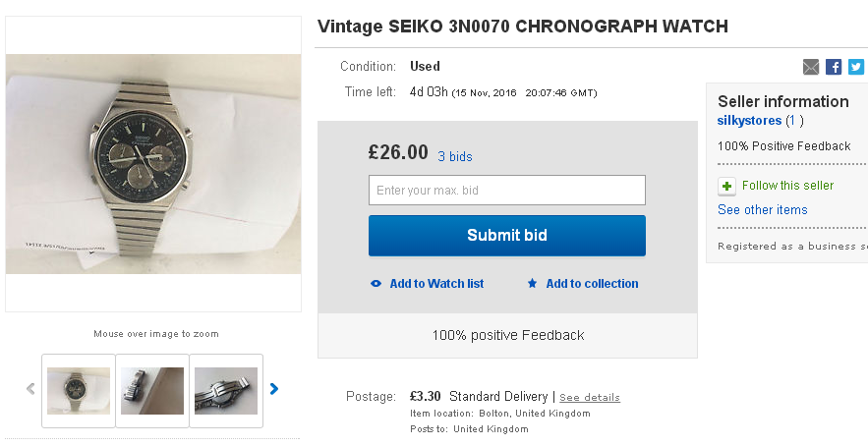Add to Watch list link
Viewport: 868px width, 446px height.
tap(436, 284)
